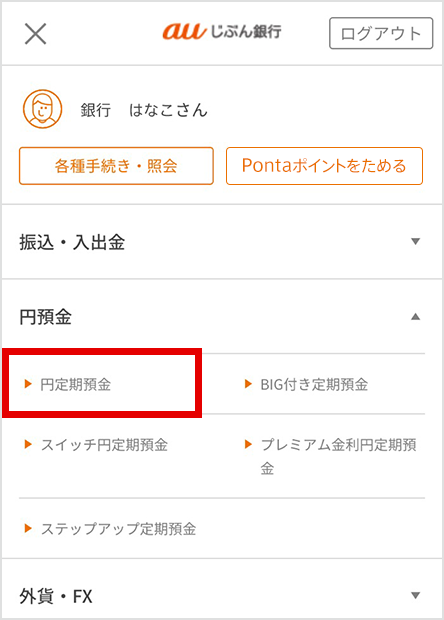Click the orange arrow beside BIG付き定期預金
This screenshot has height=620, width=444.
point(248,384)
